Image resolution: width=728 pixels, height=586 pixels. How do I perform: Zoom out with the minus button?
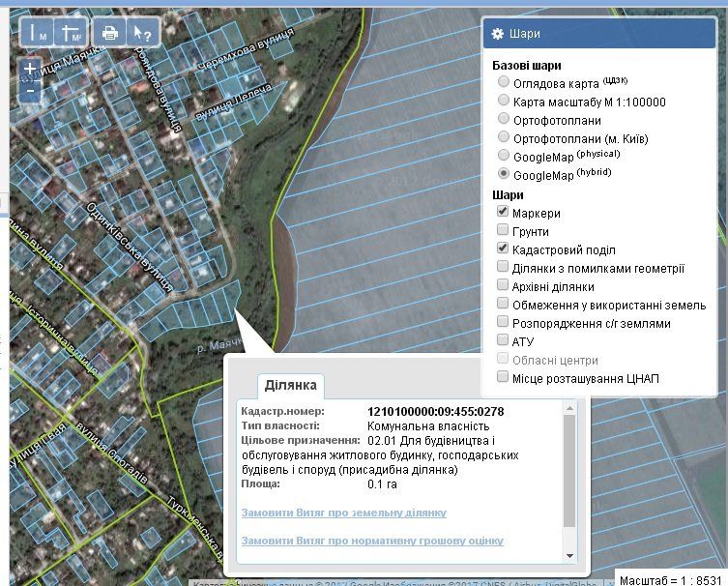[31, 90]
